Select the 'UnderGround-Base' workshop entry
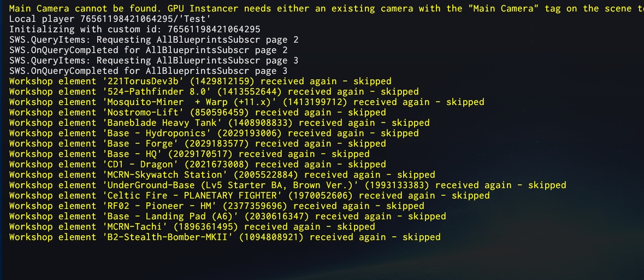 click(287, 185)
